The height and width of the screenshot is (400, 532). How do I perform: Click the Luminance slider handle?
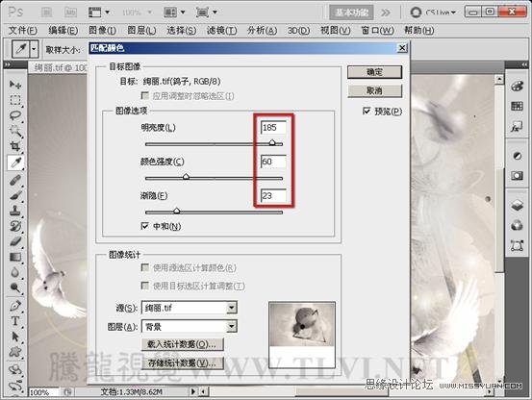point(272,142)
